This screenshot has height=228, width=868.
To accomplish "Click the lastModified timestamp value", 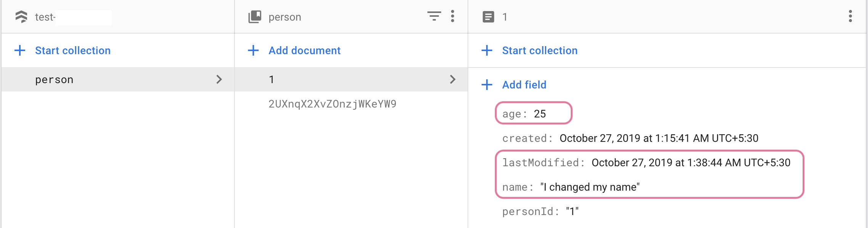I will 691,162.
